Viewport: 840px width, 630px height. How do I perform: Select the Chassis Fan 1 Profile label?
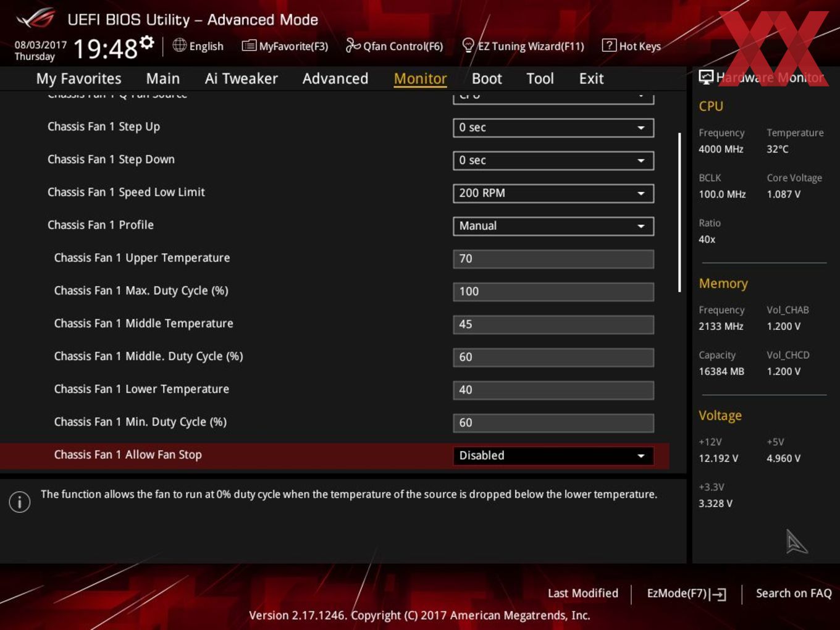tap(101, 225)
